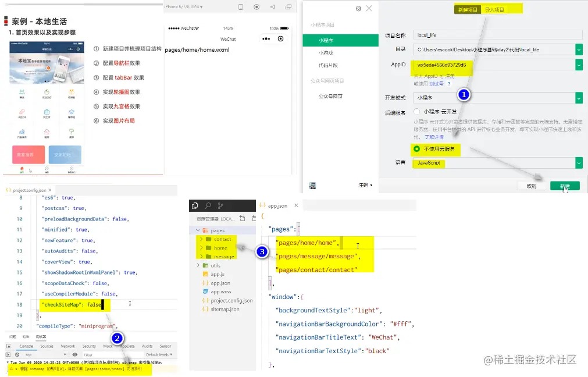Click the green 新建 create button
Image resolution: width=588 pixels, height=377 pixels.
tap(565, 186)
